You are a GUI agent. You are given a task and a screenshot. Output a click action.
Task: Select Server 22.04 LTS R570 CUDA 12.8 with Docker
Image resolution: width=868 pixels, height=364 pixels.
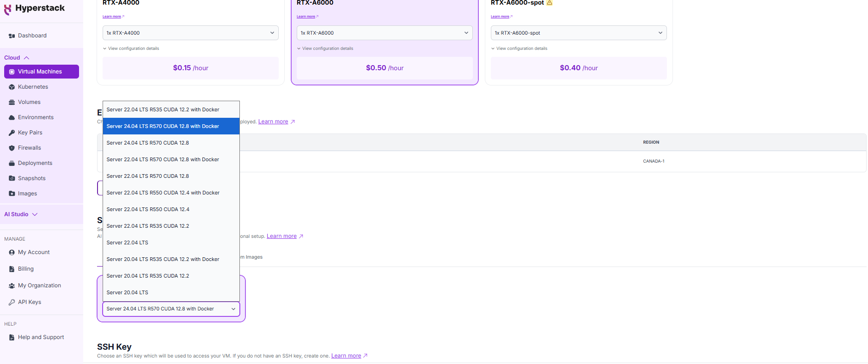(171, 159)
